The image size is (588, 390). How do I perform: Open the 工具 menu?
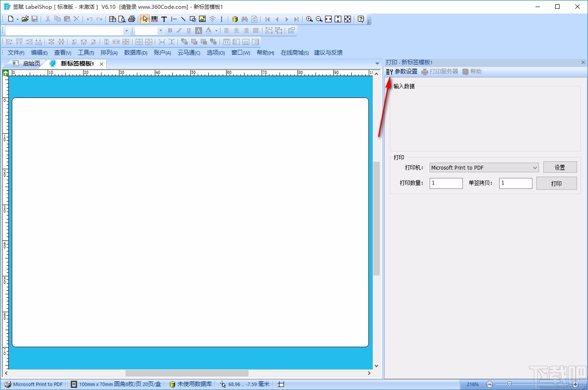tap(86, 53)
